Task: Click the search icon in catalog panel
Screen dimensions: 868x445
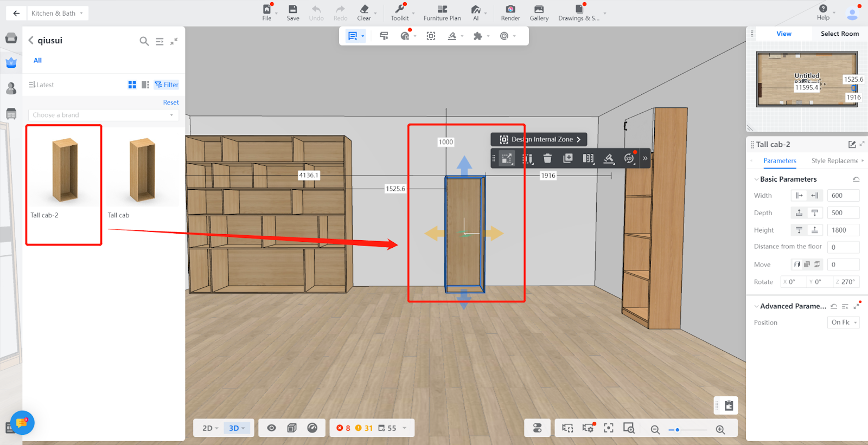Action: [144, 41]
